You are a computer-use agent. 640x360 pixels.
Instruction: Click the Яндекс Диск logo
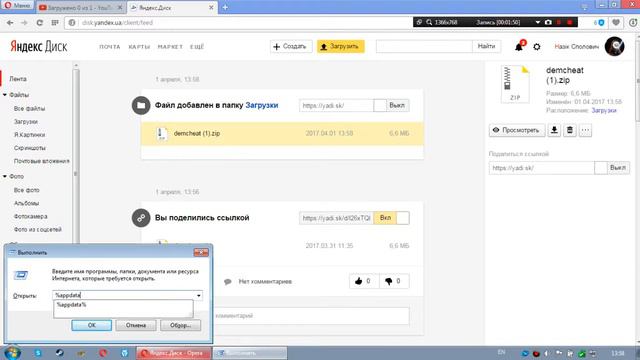(38, 47)
